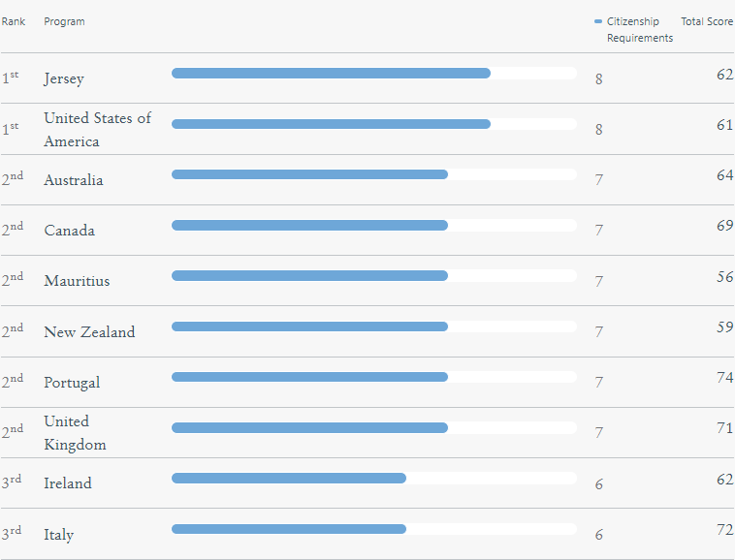Open the Jersey program row
735x560 pixels.
pyautogui.click(x=64, y=79)
